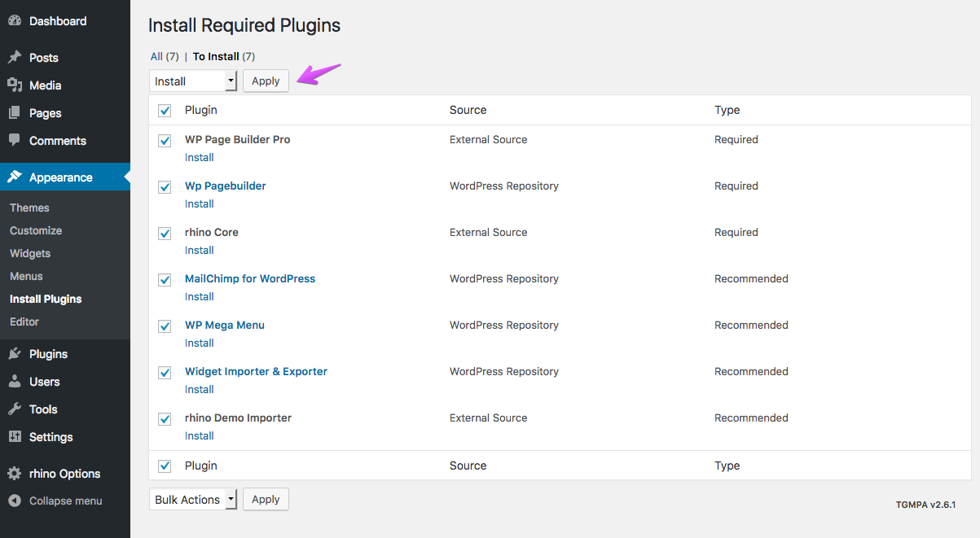Uncheck the Widget Importer & Exporter checkbox
Image resolution: width=980 pixels, height=538 pixels.
tap(165, 373)
